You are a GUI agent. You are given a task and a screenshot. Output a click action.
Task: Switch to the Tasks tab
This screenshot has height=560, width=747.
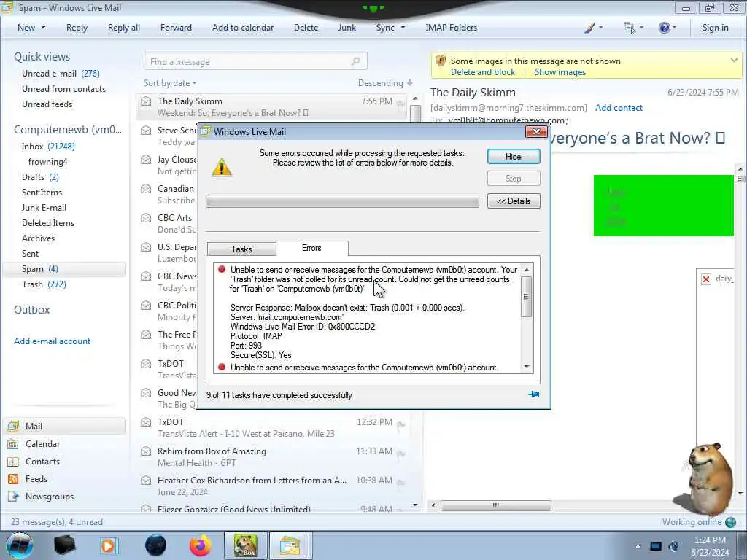[x=241, y=249]
